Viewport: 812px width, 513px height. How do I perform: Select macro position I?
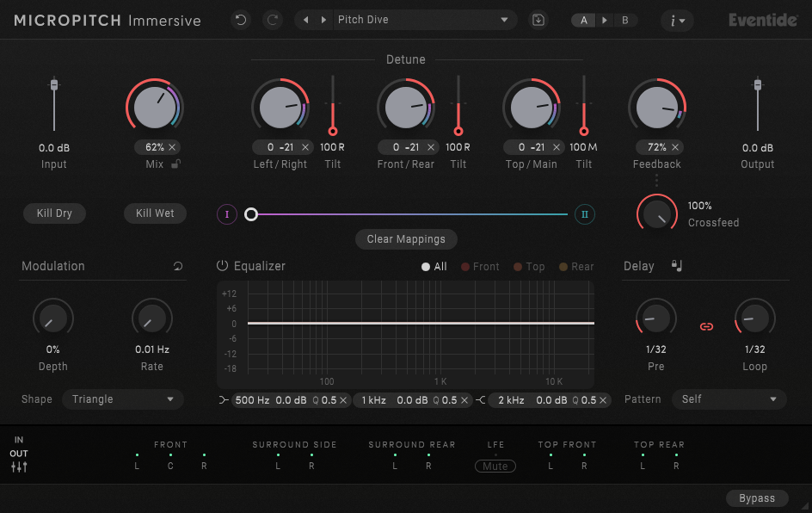click(227, 214)
